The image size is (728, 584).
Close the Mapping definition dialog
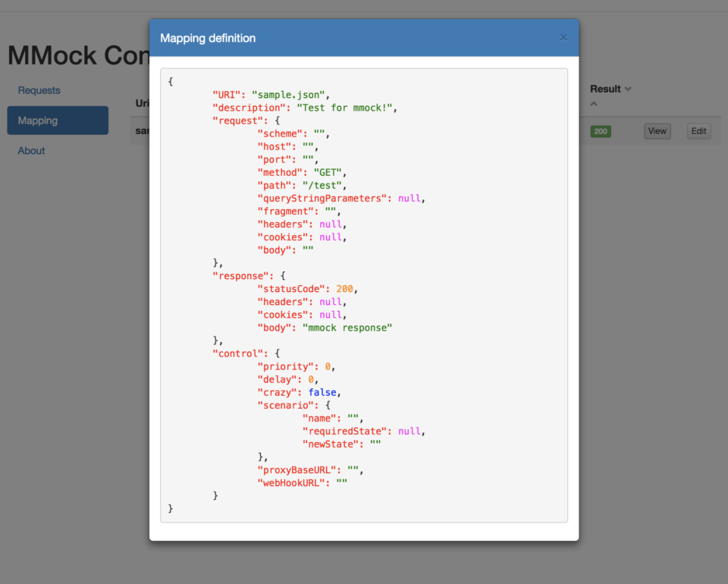[563, 38]
